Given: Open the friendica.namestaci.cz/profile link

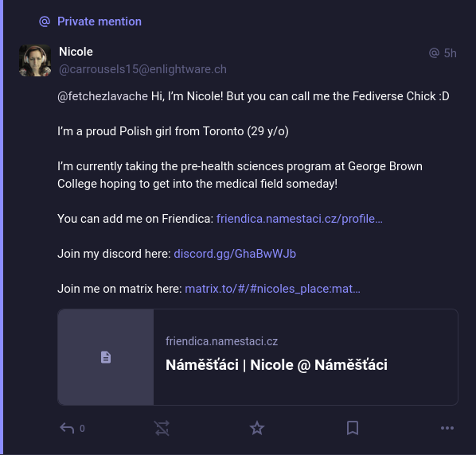Looking at the screenshot, I should point(299,219).
